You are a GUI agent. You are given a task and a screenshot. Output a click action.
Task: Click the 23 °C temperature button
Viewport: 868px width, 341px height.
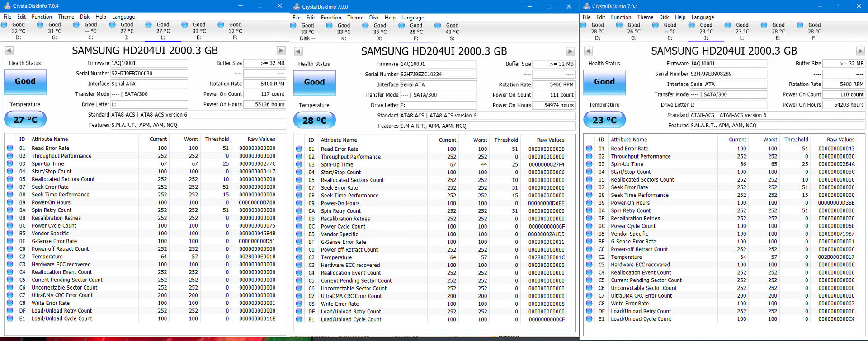[x=604, y=120]
